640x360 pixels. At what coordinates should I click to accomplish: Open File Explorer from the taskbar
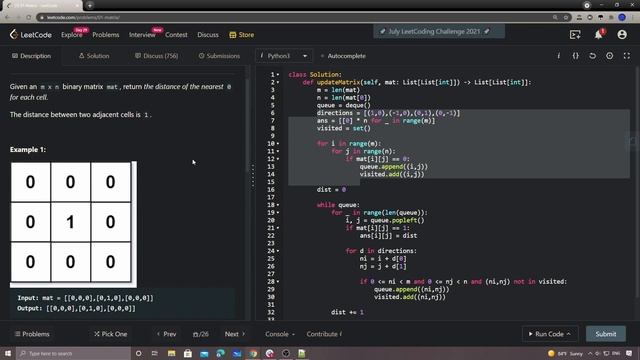(171, 353)
